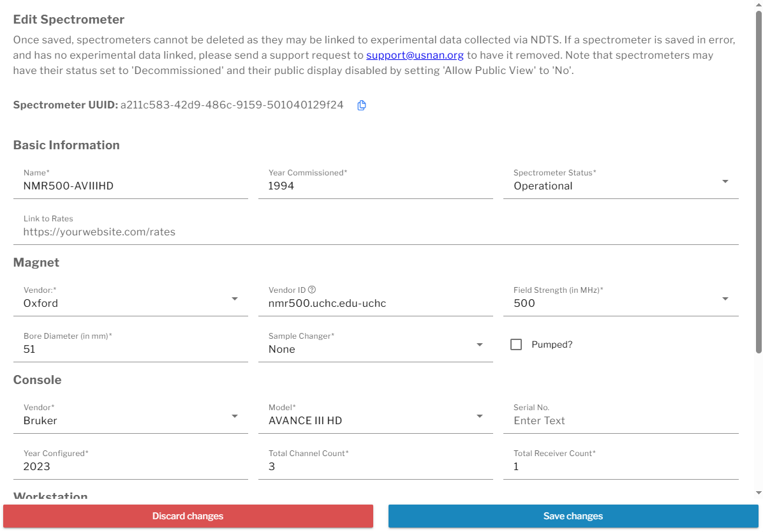Click the Save changes button
The image size is (763, 532).
pyautogui.click(x=573, y=516)
